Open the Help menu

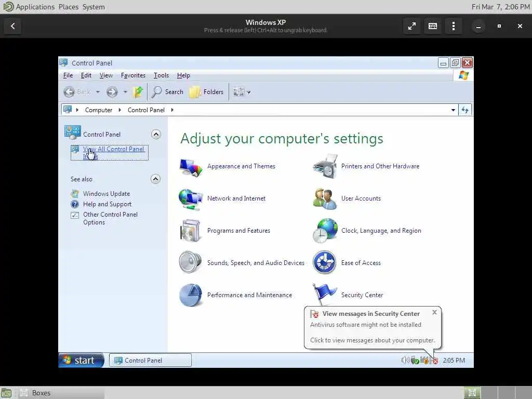coord(183,75)
